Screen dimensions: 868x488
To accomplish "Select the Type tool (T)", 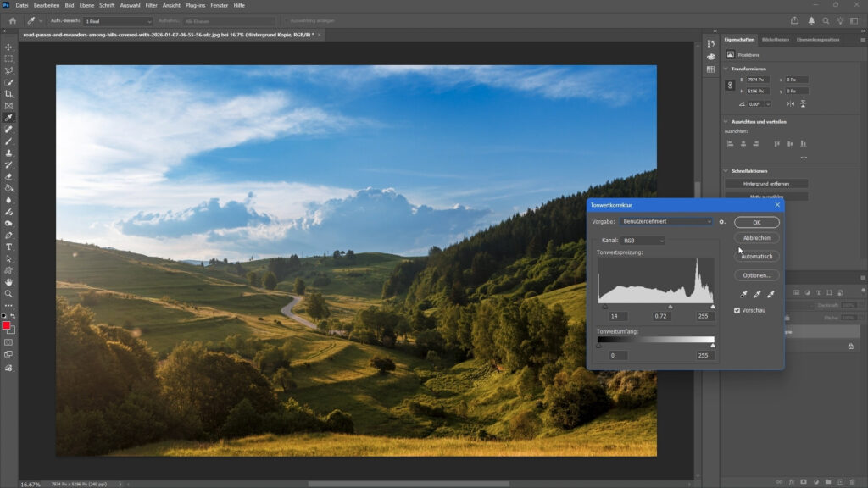I will (8, 247).
